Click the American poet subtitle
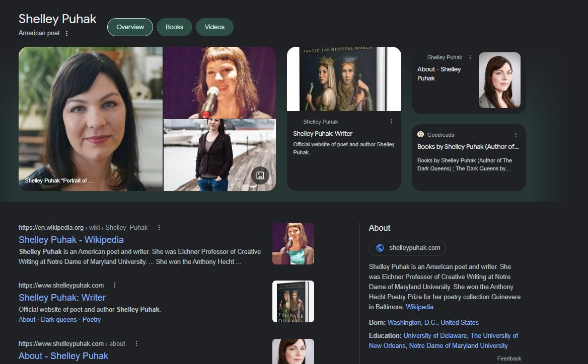The image size is (588, 364). click(x=39, y=33)
